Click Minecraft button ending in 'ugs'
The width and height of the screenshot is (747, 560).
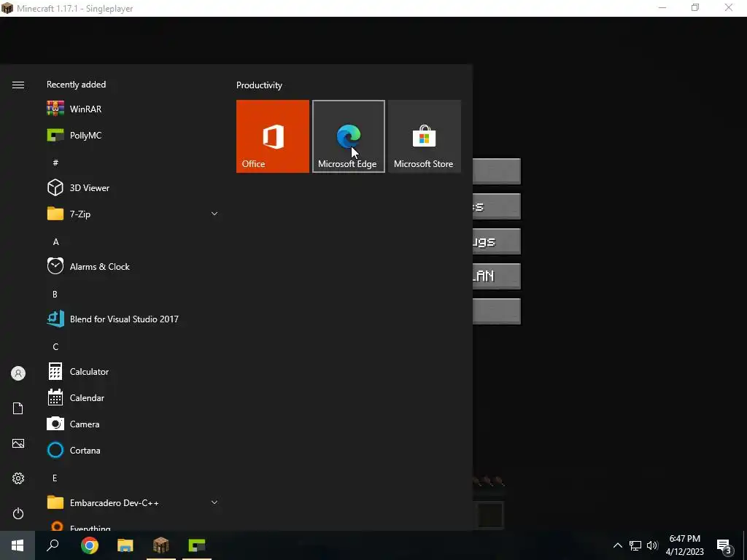pyautogui.click(x=496, y=241)
